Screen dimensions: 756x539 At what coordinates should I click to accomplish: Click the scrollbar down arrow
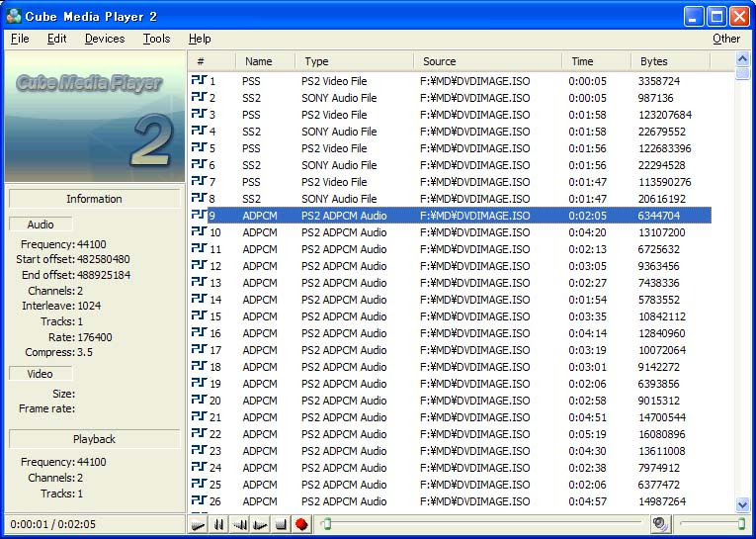[742, 505]
